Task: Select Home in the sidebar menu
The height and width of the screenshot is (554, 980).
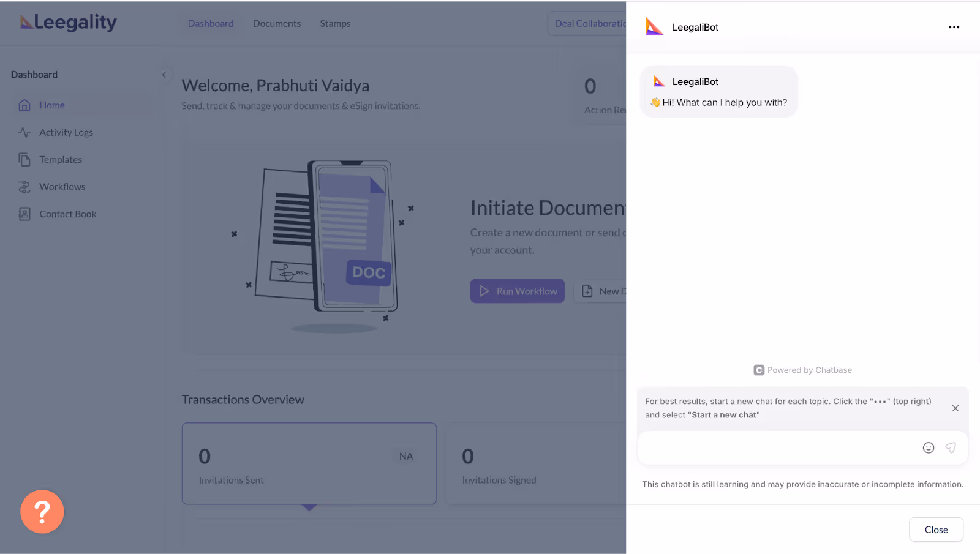Action: (83, 105)
